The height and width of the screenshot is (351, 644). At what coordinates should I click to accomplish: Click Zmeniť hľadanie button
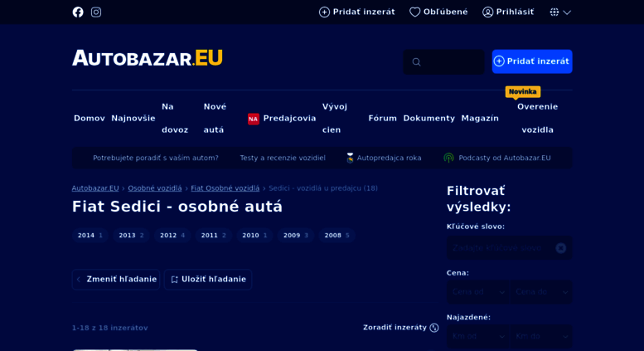click(116, 280)
